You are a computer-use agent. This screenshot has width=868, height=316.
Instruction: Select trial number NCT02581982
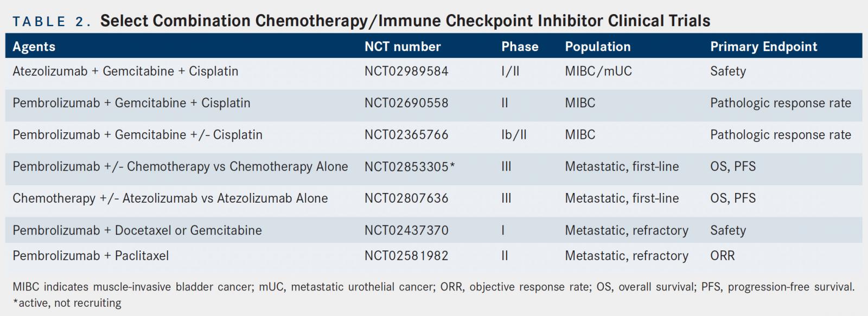[x=406, y=256]
